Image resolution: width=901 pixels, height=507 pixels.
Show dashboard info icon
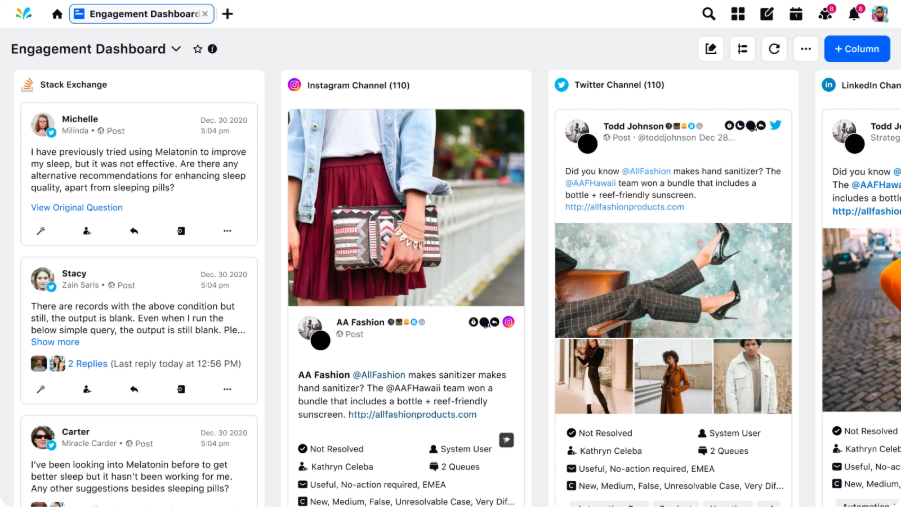[x=213, y=49]
